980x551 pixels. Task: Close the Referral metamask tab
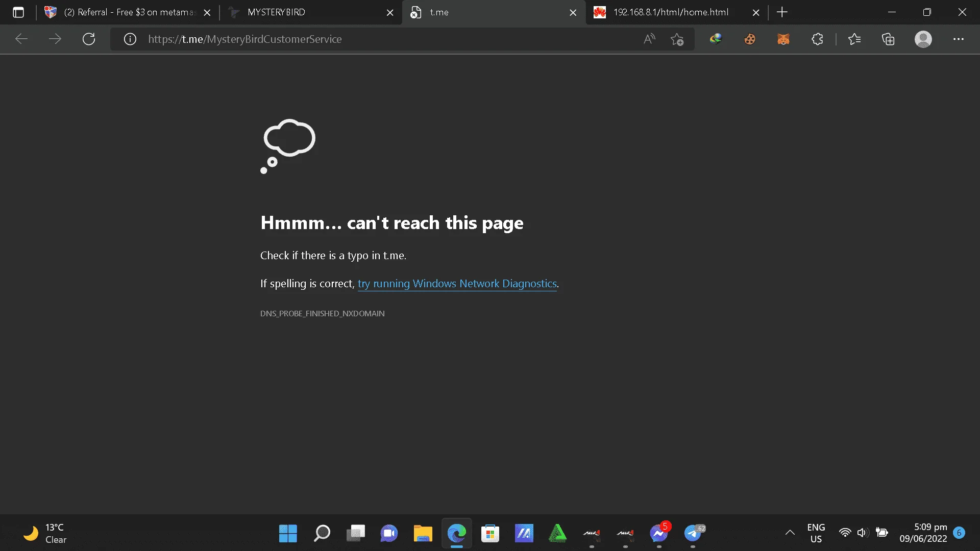point(207,13)
